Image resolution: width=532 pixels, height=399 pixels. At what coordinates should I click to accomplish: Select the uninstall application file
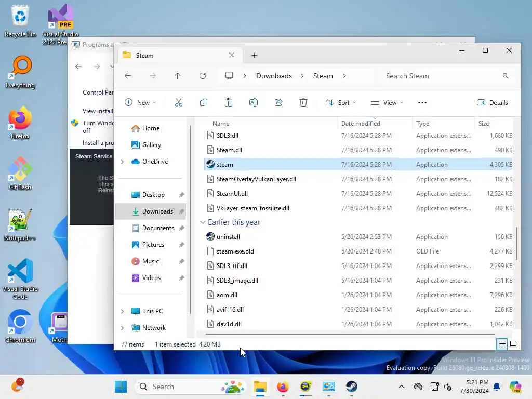click(x=359, y=237)
